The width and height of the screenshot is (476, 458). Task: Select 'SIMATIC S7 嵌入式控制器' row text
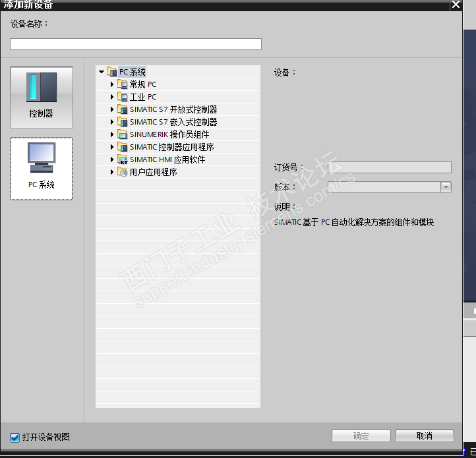(173, 122)
